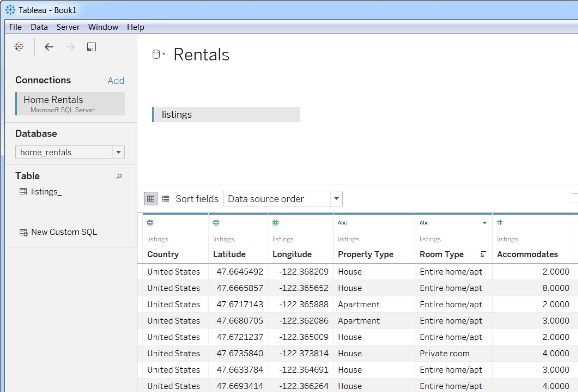Expand the Room Type column dropdown arrow
578x392 pixels.
[485, 223]
